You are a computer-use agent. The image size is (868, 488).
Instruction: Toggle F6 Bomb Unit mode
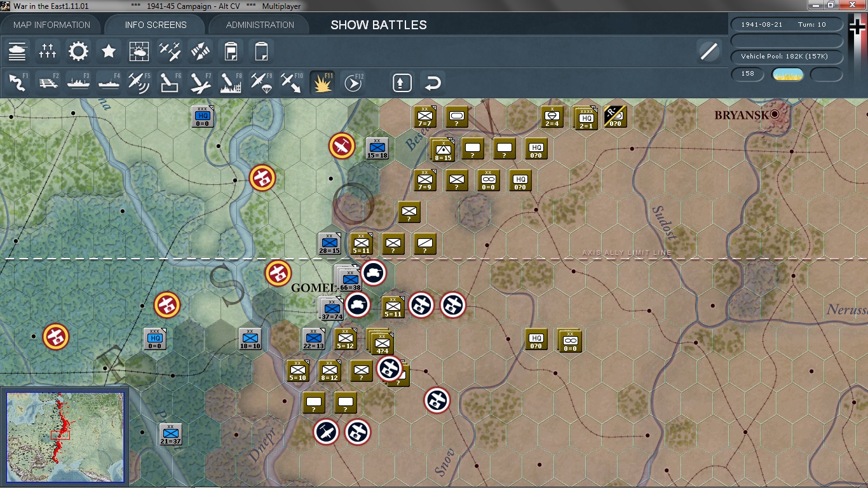pos(170,83)
